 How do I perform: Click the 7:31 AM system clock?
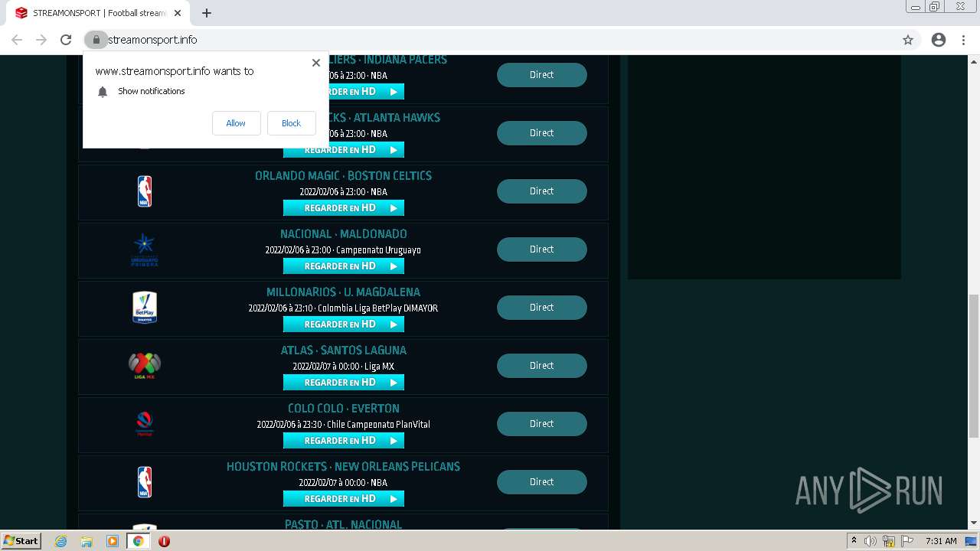[941, 541]
